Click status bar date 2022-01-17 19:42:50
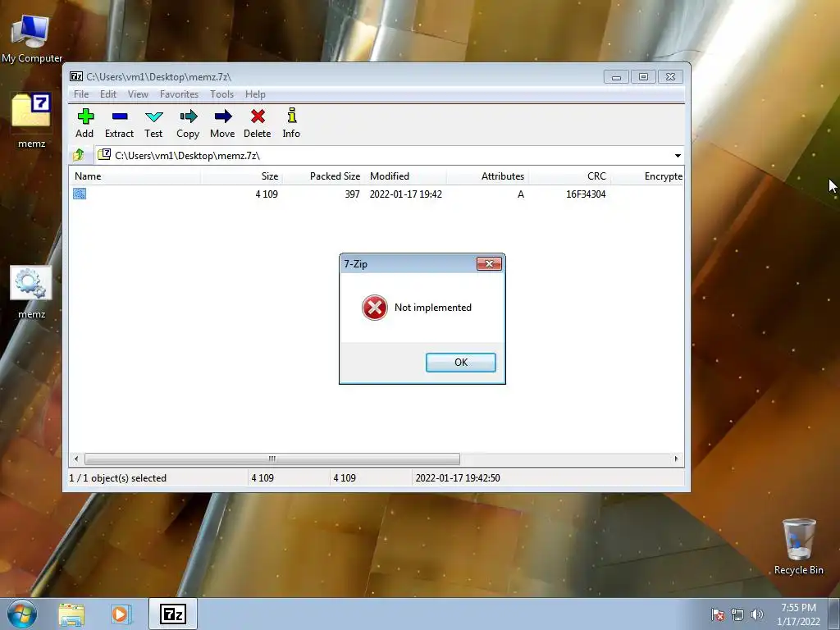 pyautogui.click(x=458, y=478)
